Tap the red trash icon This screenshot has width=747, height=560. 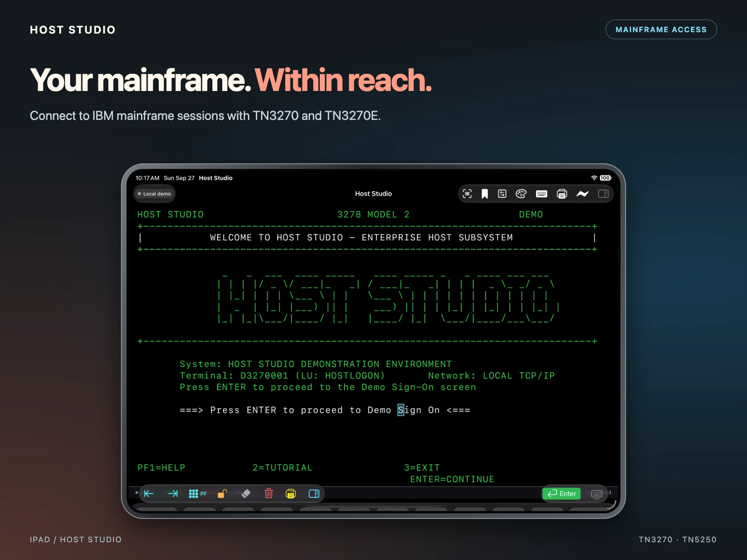pyautogui.click(x=268, y=493)
